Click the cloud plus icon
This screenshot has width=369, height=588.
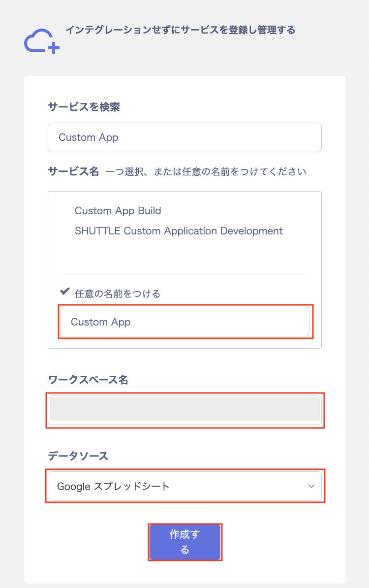(42, 41)
